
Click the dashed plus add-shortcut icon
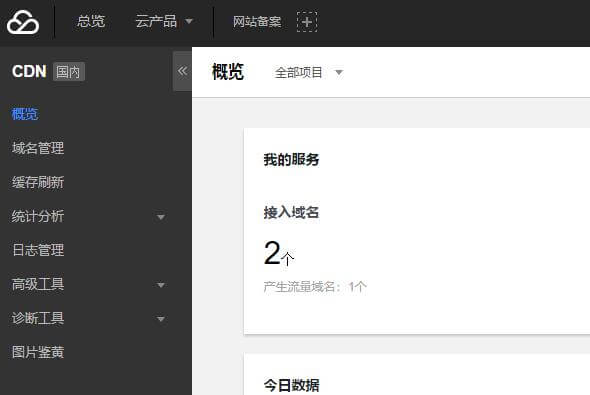(x=307, y=22)
